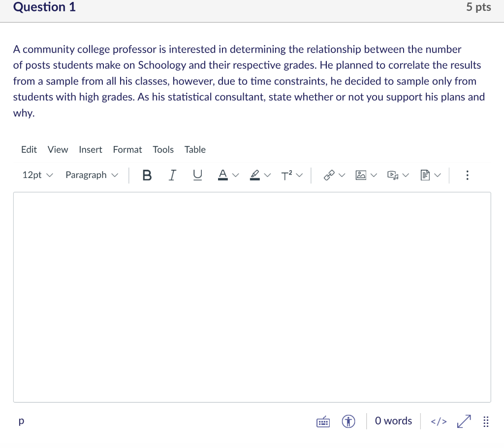504x448 pixels.
Task: Apply background highlight color
Action: [254, 175]
